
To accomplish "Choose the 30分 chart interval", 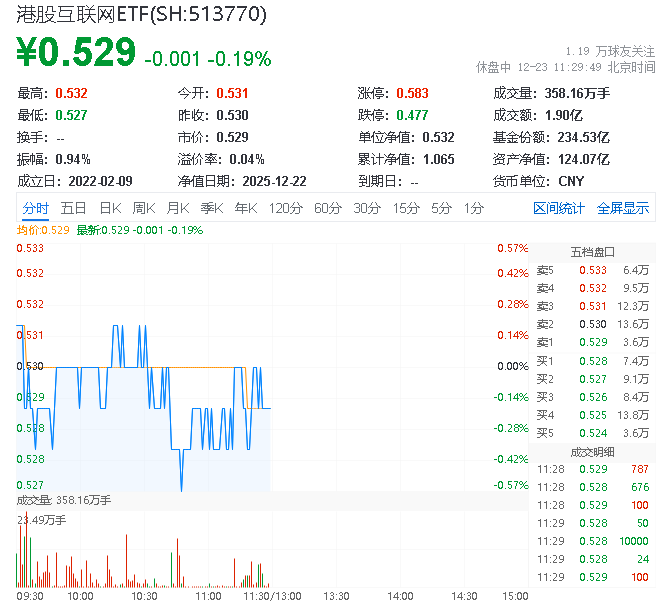I will click(367, 208).
